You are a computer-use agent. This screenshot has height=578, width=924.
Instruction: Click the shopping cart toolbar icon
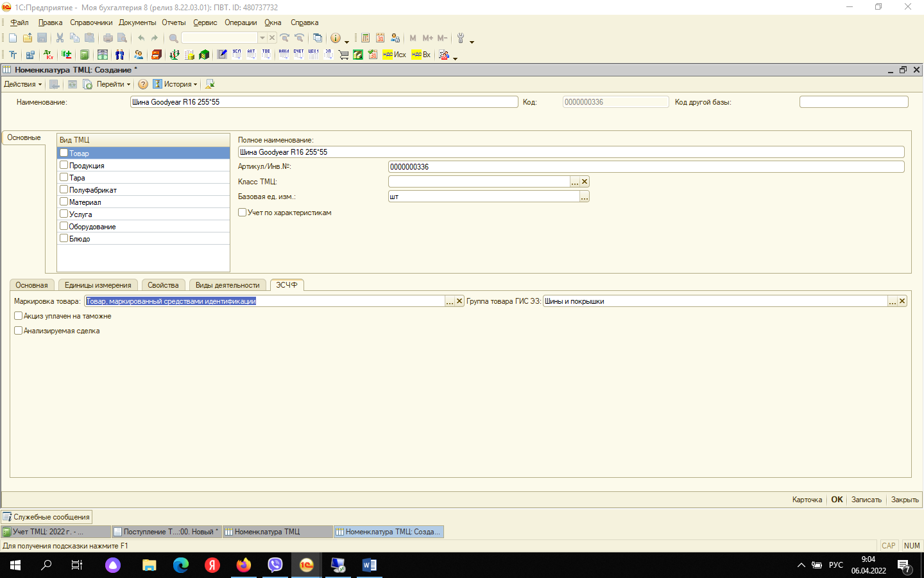pyautogui.click(x=343, y=55)
